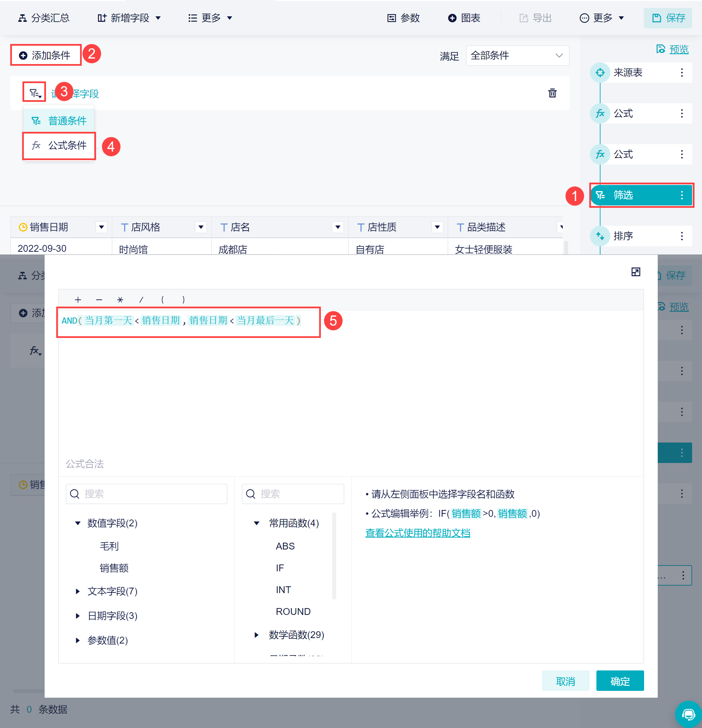Choose 普通条件 menu item
This screenshot has width=702, height=728.
tap(59, 120)
